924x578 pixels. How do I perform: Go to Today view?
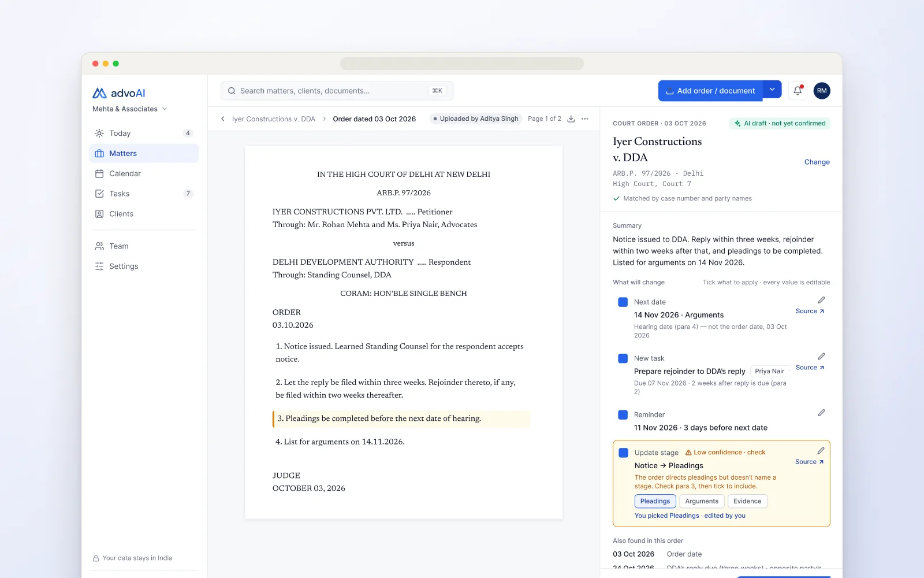coord(144,133)
